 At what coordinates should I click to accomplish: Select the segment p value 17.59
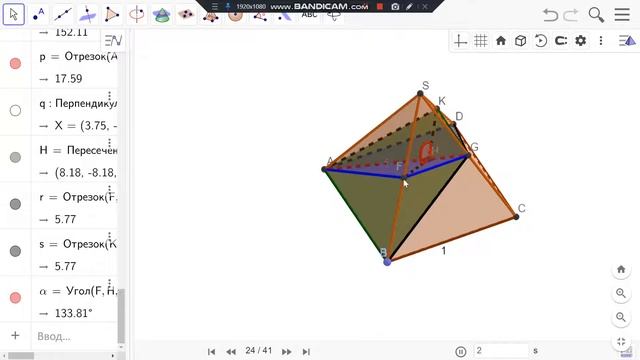tap(69, 79)
